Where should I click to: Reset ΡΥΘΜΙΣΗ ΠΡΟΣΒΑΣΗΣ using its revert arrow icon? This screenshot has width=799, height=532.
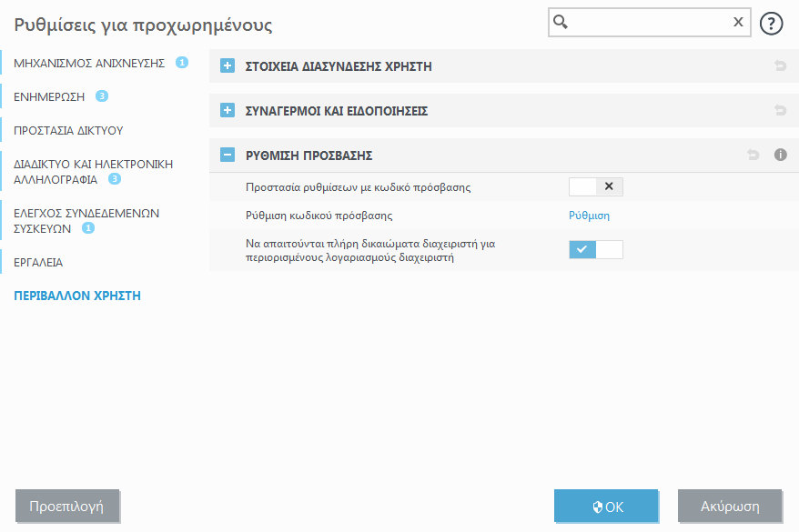point(753,155)
